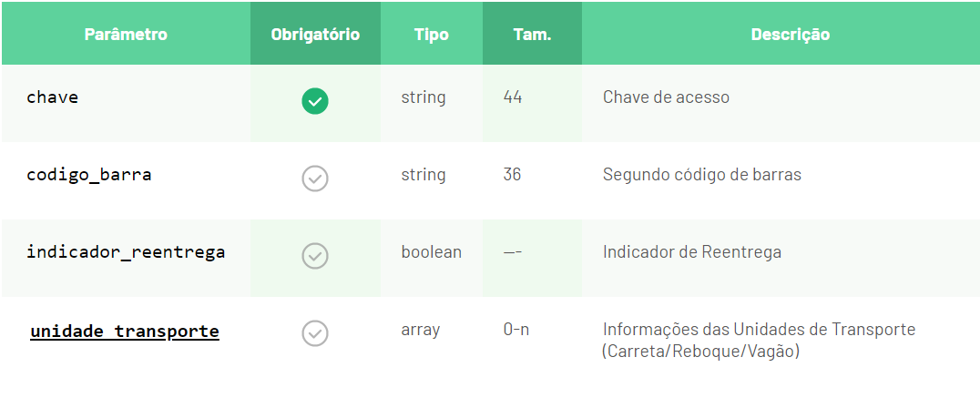The width and height of the screenshot is (980, 398).
Task: Select the Descrição column header
Action: point(790,35)
